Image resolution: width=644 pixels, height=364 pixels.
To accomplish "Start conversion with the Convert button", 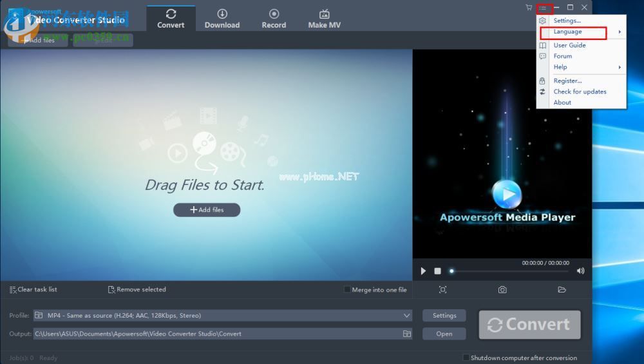I will click(x=530, y=325).
